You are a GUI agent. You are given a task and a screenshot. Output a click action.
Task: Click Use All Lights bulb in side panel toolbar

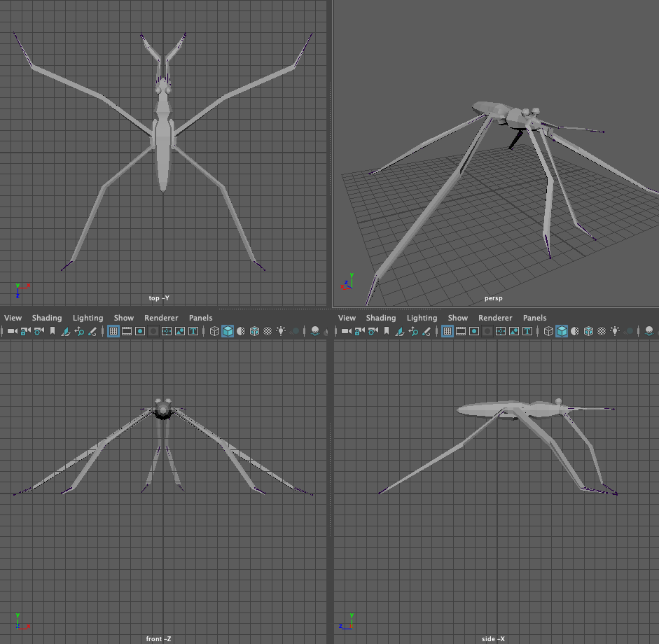(615, 331)
